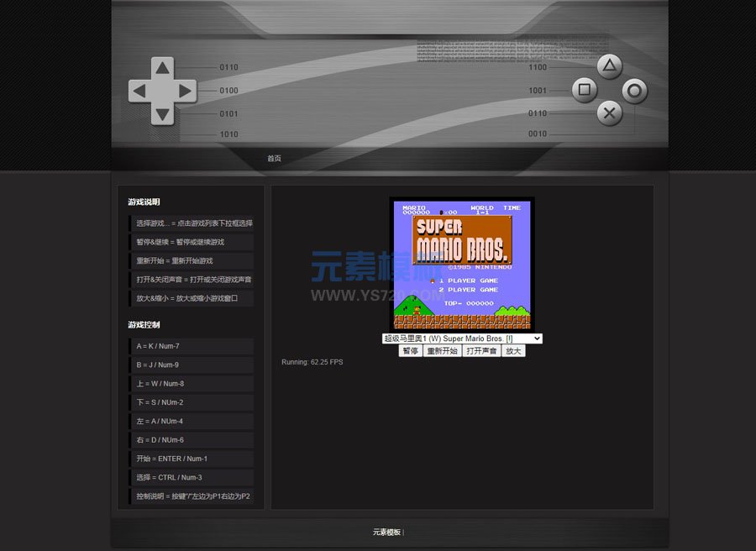Select the 'Running: 62.25 FPS' status text
Viewport: 756px width, 551px height.
point(312,362)
